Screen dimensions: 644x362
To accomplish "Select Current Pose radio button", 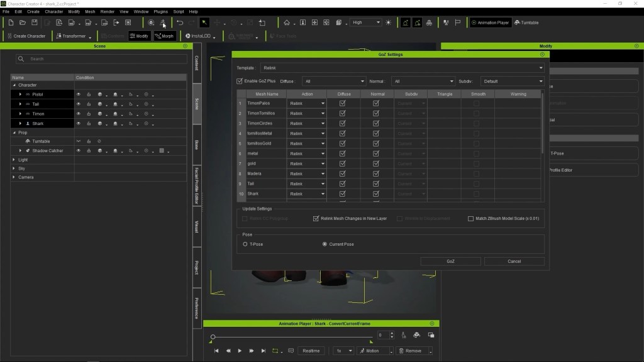I will coord(325,244).
